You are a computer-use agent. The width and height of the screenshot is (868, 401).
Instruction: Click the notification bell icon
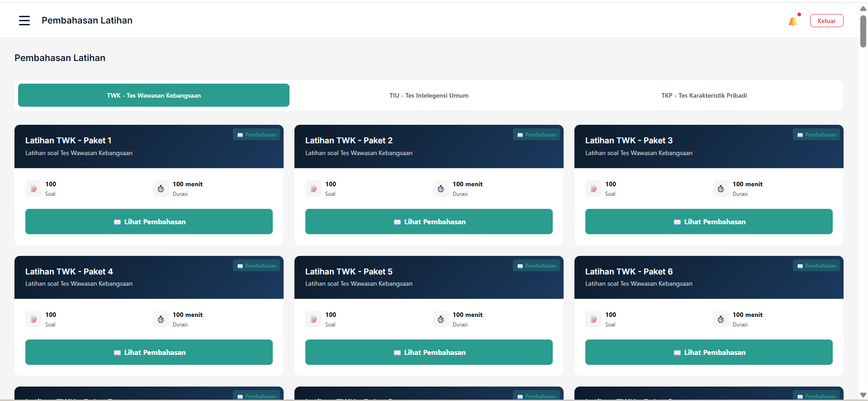pos(792,21)
